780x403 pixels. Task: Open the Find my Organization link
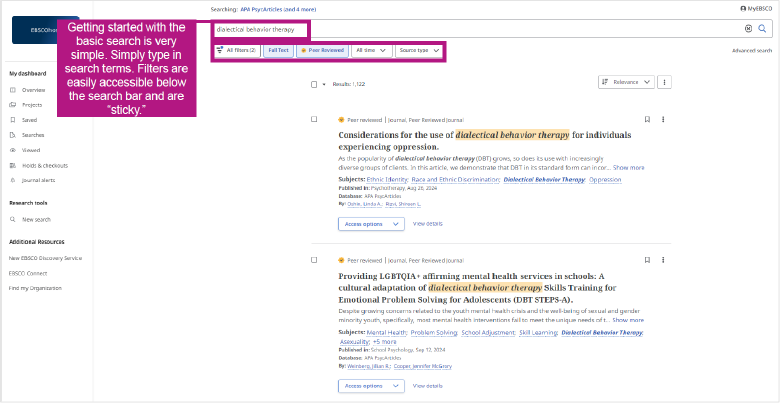(35, 288)
